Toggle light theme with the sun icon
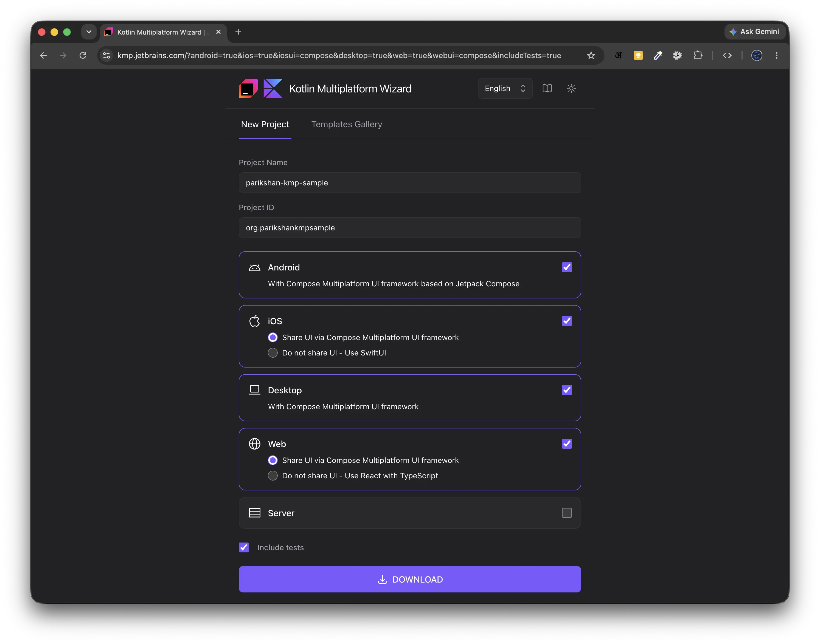Screen dimensions: 820x644 pos(571,88)
